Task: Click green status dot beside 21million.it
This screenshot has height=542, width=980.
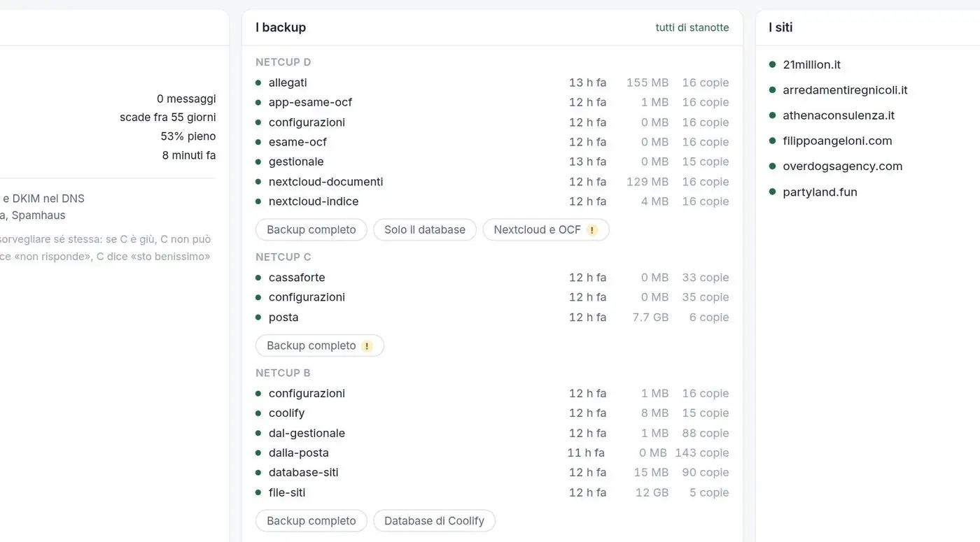Action: 773,64
